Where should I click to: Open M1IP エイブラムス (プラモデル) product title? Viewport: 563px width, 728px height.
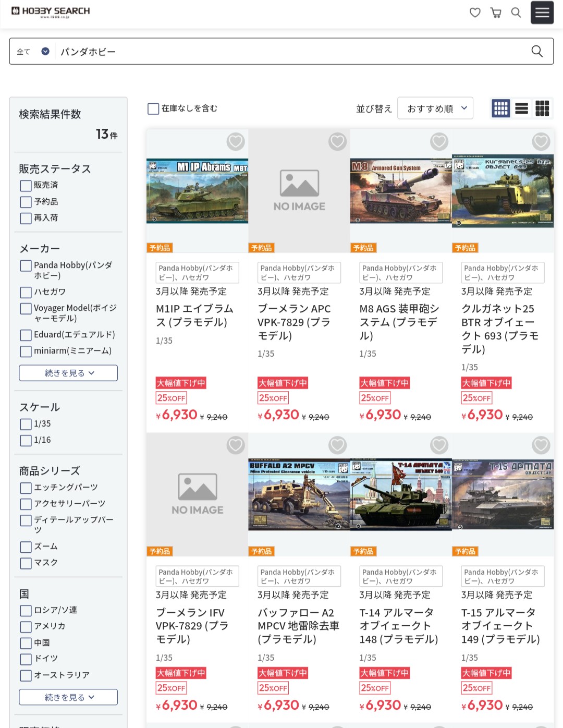click(x=194, y=315)
